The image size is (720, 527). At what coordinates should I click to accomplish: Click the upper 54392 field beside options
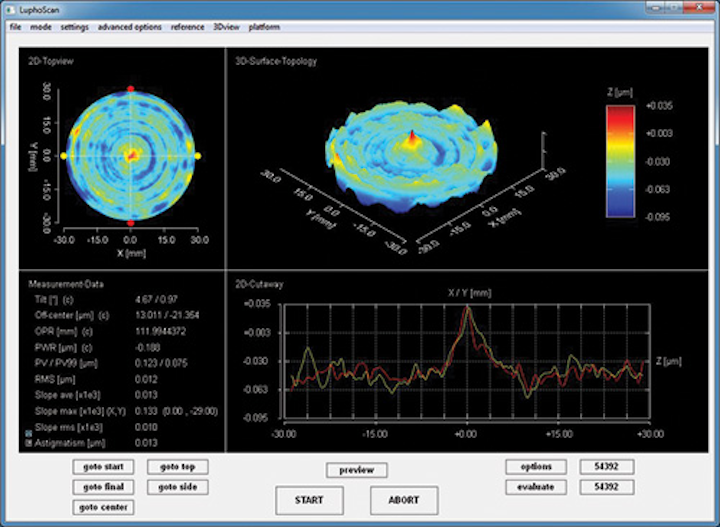click(607, 467)
